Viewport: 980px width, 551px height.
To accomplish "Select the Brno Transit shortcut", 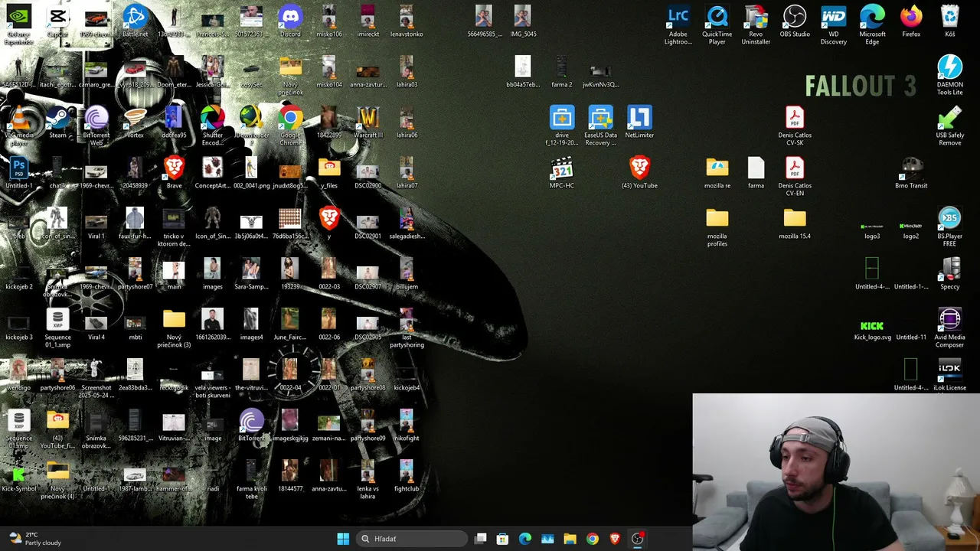I will coord(911,173).
